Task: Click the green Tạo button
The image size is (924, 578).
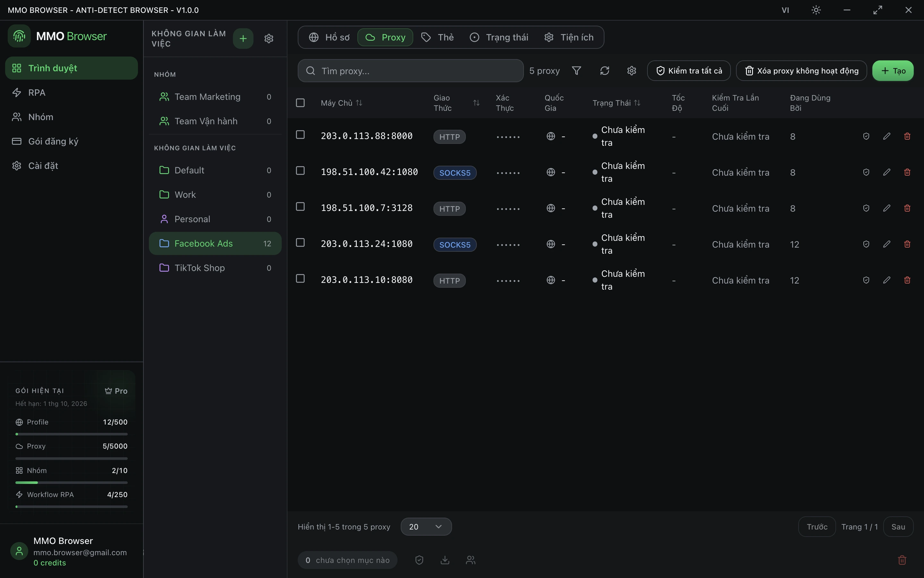Action: pyautogui.click(x=893, y=71)
